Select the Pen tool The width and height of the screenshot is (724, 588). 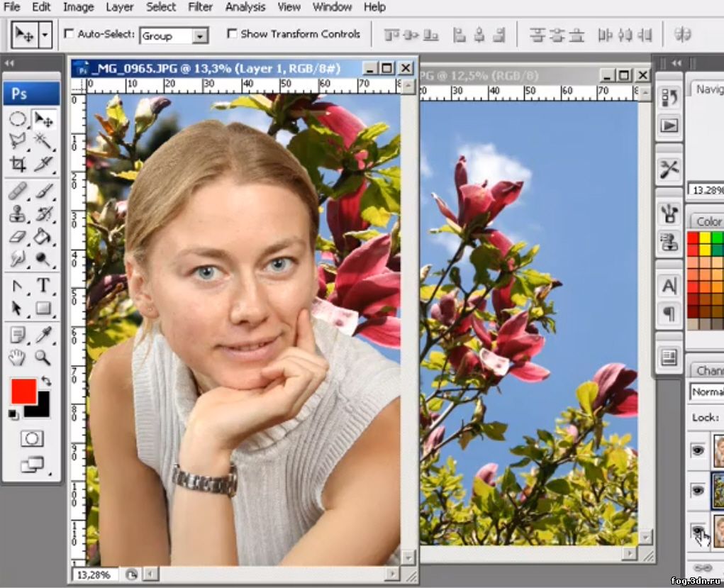tap(18, 286)
